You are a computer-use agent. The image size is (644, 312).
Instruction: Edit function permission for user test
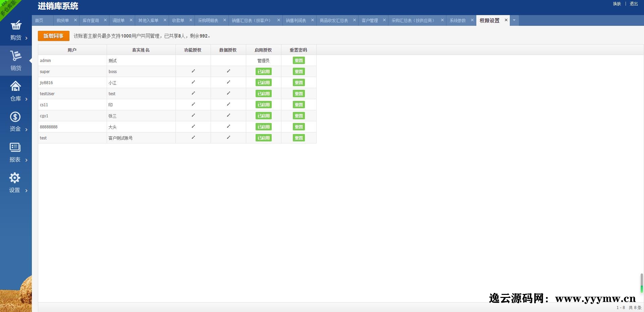[x=193, y=137]
